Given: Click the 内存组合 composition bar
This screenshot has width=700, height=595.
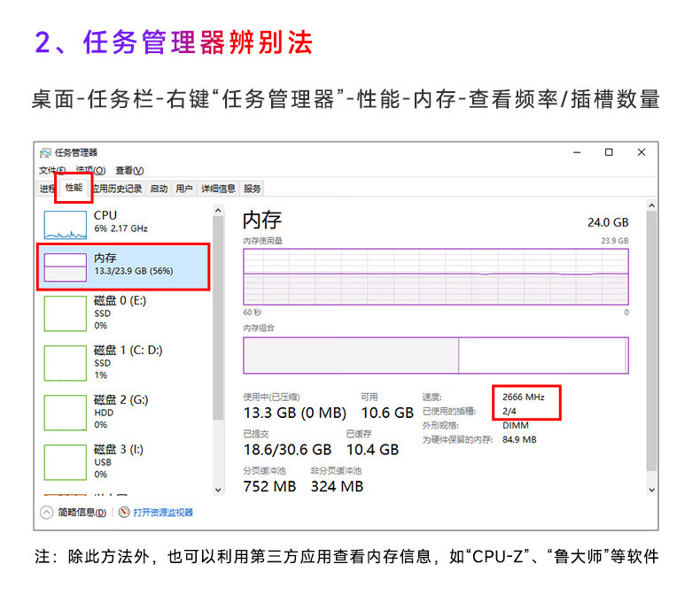Looking at the screenshot, I should click(x=436, y=355).
